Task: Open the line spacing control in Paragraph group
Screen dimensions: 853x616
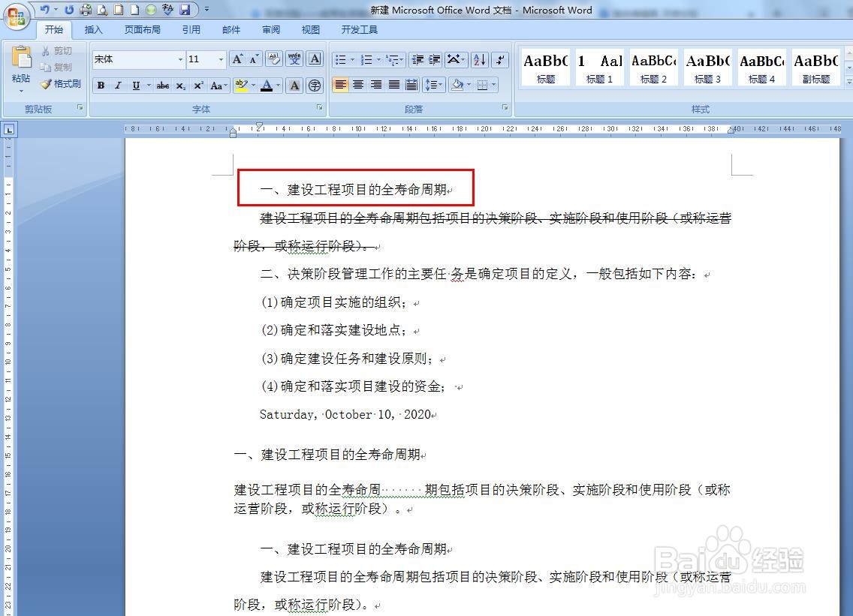Action: [x=434, y=85]
